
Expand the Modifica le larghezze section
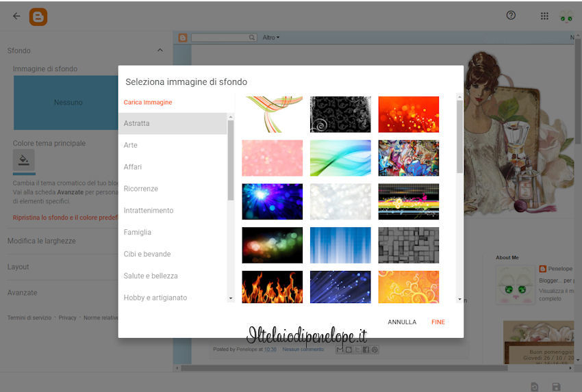click(x=42, y=241)
